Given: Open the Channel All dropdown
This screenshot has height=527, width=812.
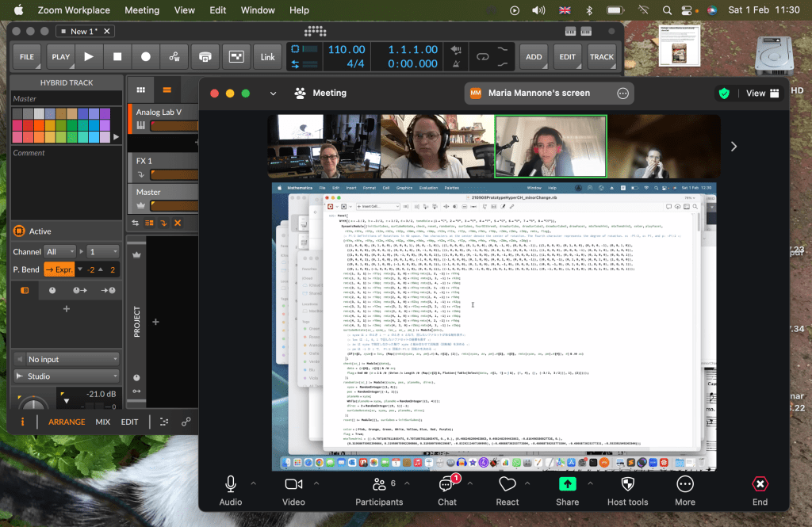Looking at the screenshot, I should (61, 251).
